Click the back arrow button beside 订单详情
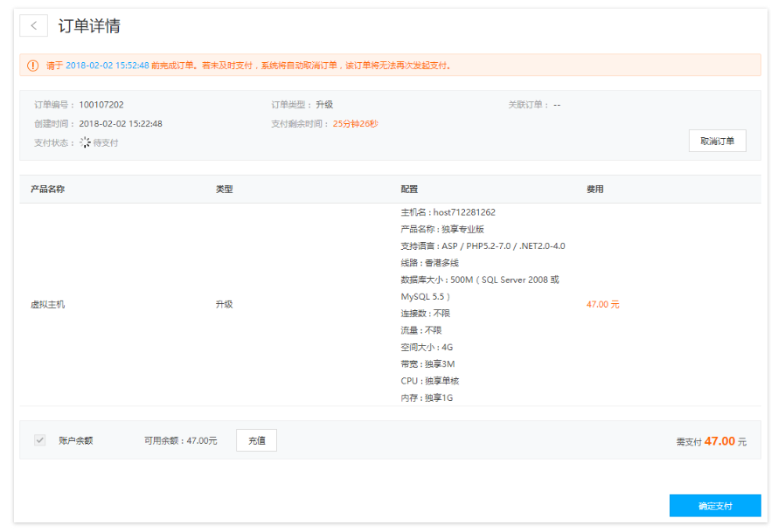Viewport: 771px width, 532px height. 33,26
